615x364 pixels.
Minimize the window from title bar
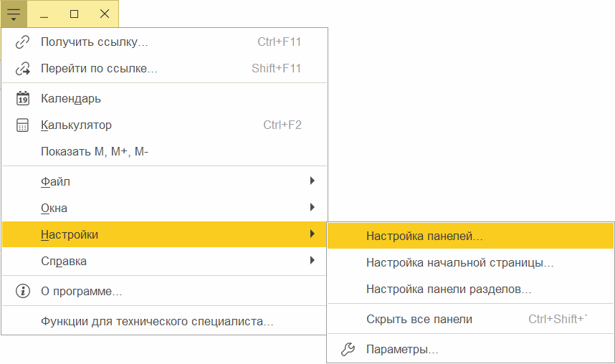pos(44,14)
